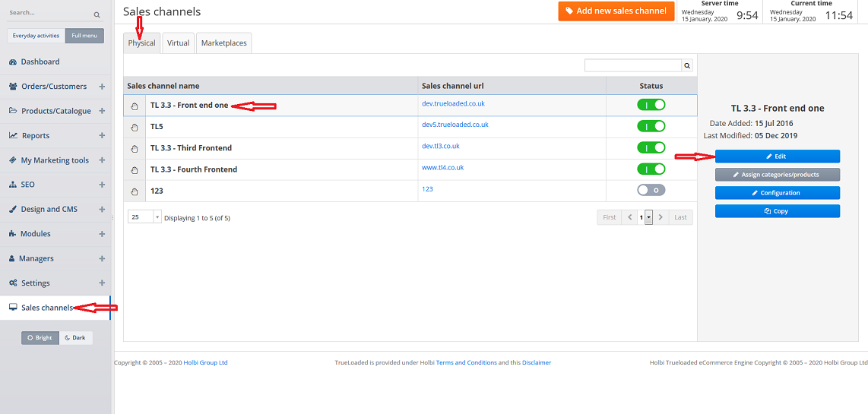The height and width of the screenshot is (414, 868).
Task: Expand the Orders/Customers menu plus sign
Action: (102, 87)
